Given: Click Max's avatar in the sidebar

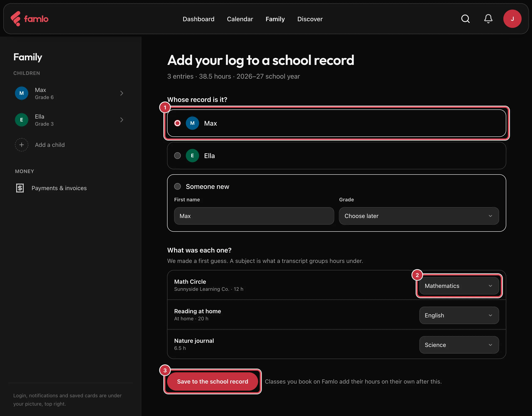Looking at the screenshot, I should [22, 93].
